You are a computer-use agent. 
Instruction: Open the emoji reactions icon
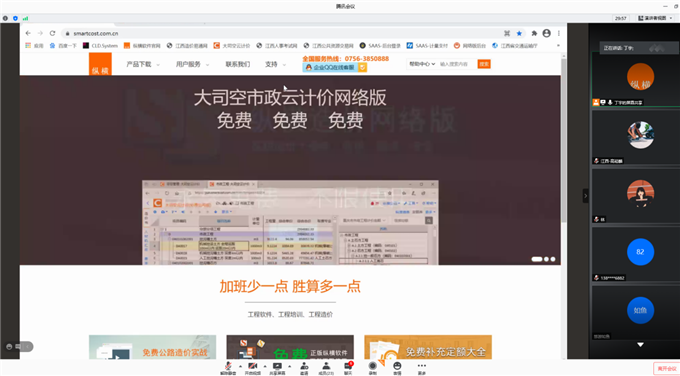(397, 368)
